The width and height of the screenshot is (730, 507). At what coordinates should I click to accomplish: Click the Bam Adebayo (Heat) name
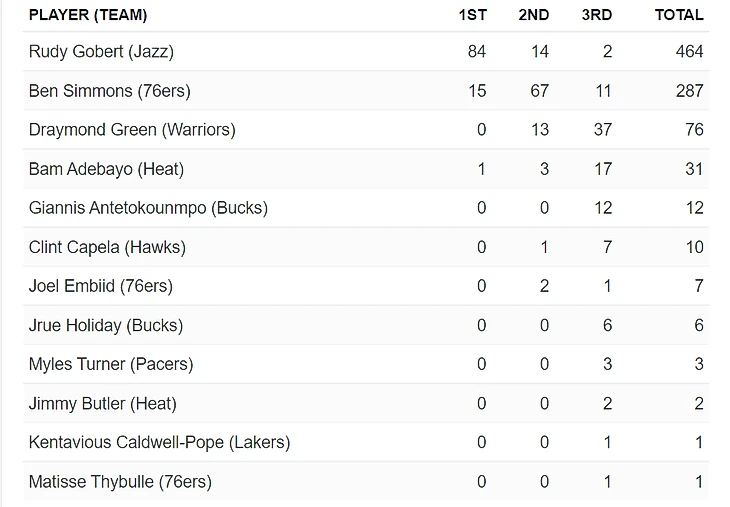[106, 169]
